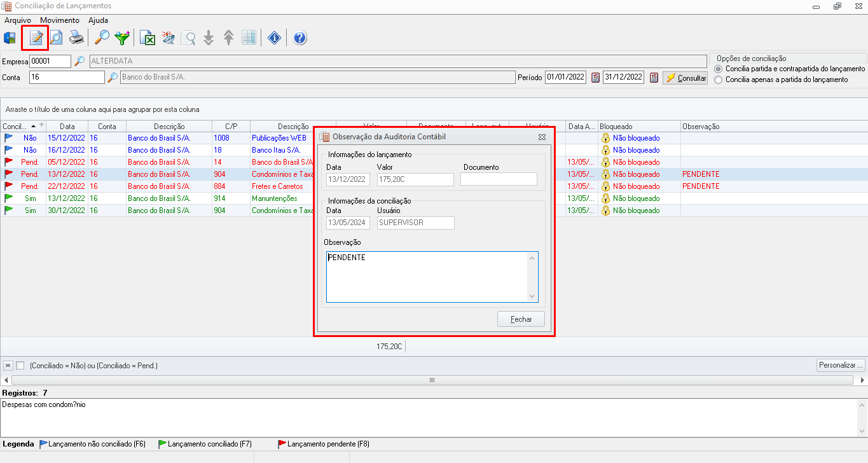Sort by the Data column header
Screen dimensions: 868x463
[x=67, y=127]
